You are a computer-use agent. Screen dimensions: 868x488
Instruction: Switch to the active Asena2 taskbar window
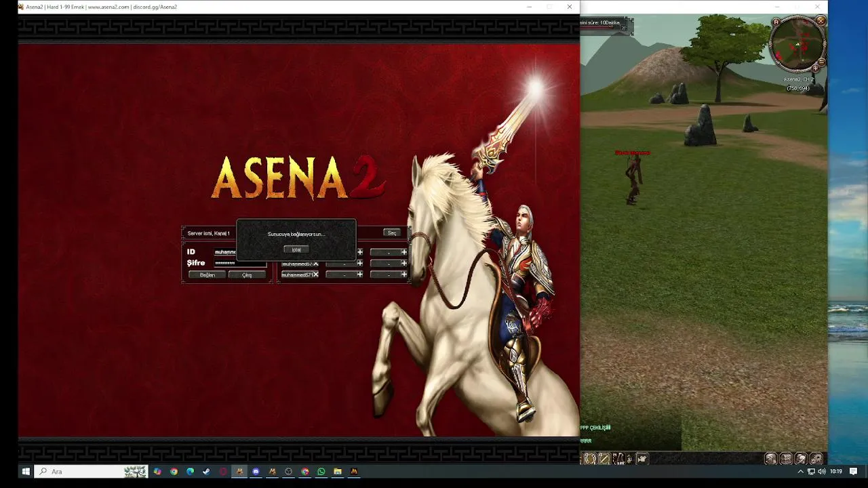[239, 471]
